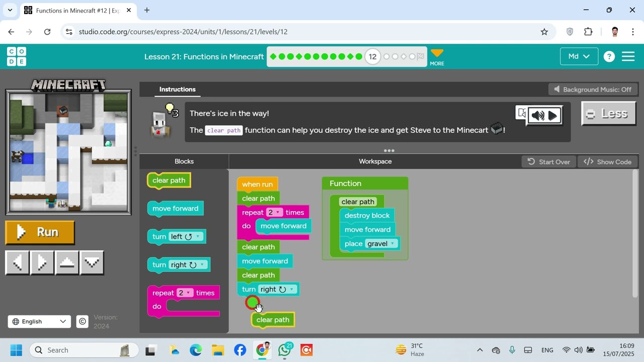This screenshot has width=644, height=362.
Task: Click the copyright icon
Action: point(83,322)
